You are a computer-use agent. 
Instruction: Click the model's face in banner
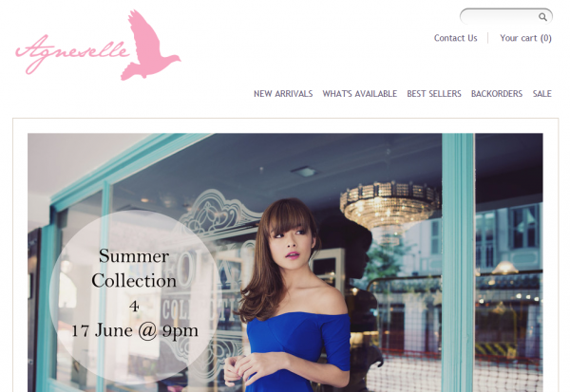point(290,243)
